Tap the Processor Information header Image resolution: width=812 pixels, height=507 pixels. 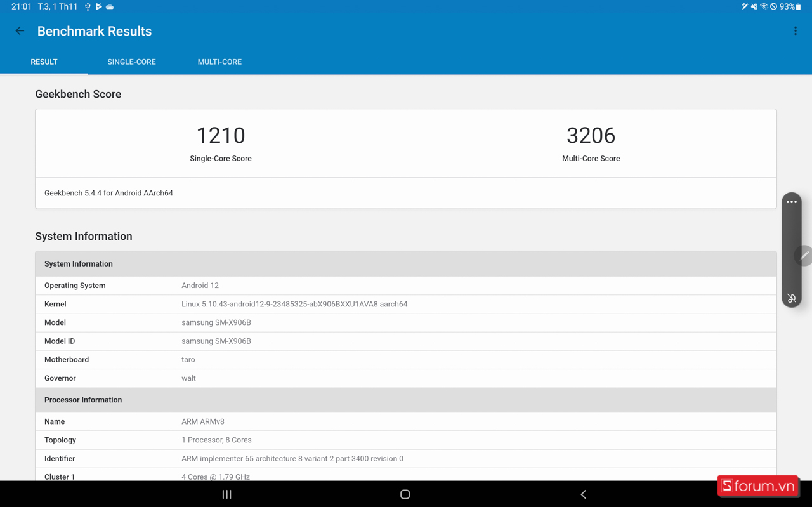pos(406,400)
